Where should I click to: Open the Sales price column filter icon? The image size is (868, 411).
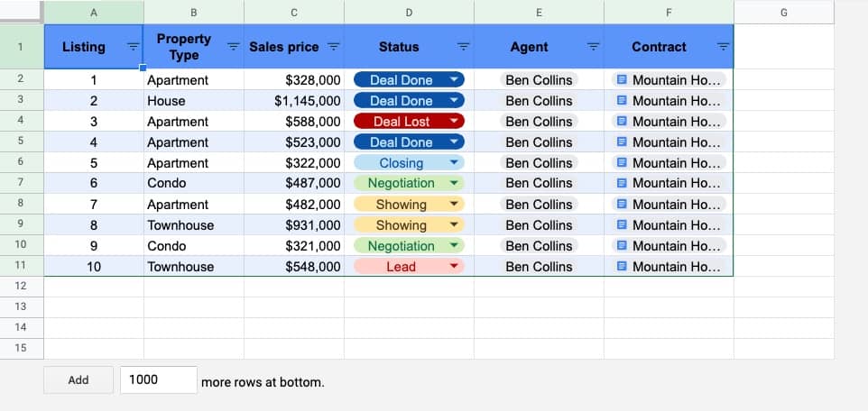pos(333,47)
